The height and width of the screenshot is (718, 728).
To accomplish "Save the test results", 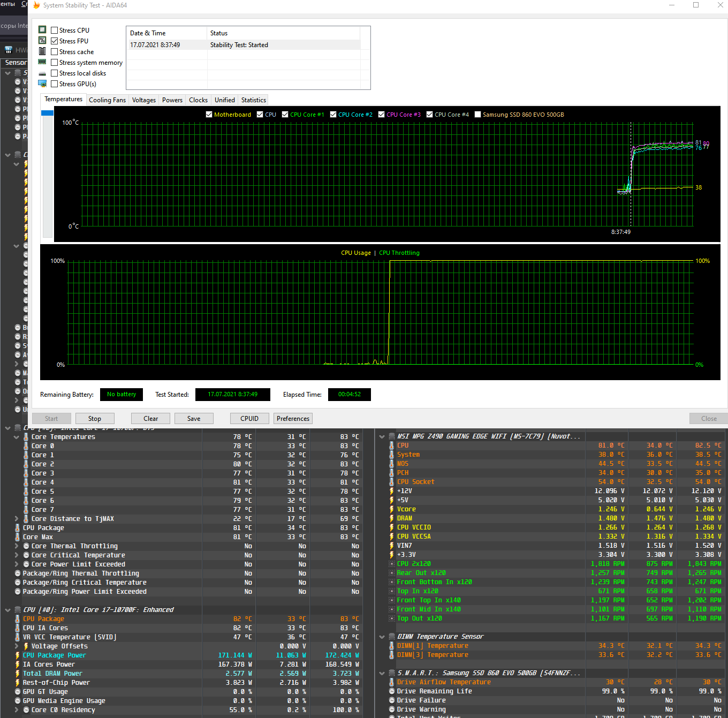I will click(x=194, y=419).
